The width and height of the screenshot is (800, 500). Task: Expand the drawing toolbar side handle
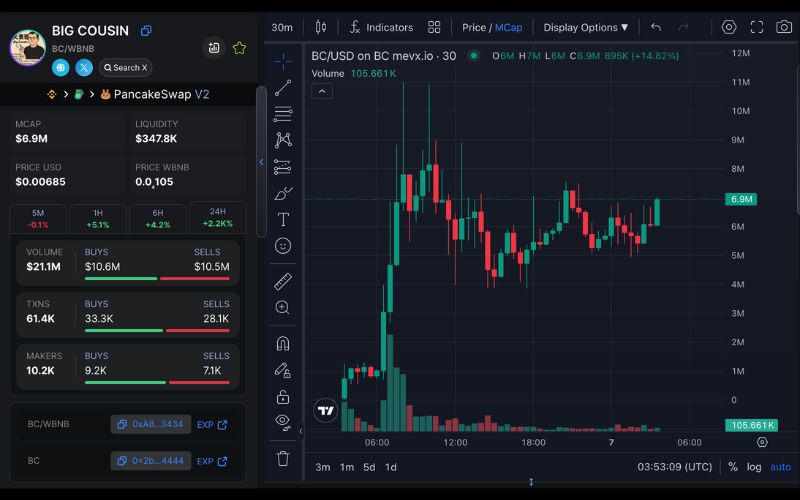(x=301, y=431)
